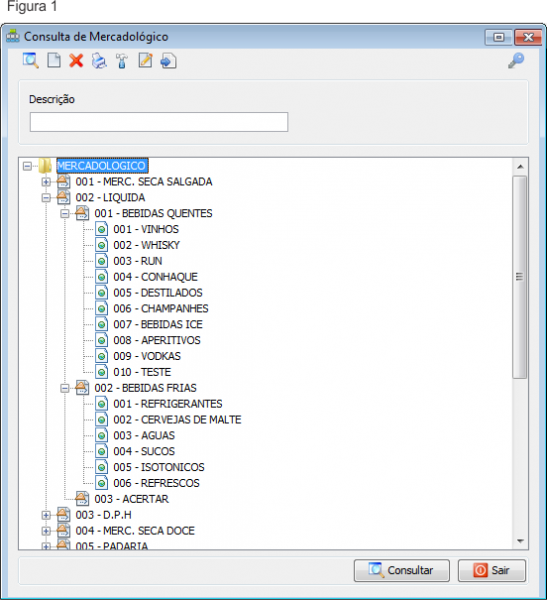Select the 002 - CERVEJAS DE MALTE item
This screenshot has height=600, width=547.
point(177,420)
